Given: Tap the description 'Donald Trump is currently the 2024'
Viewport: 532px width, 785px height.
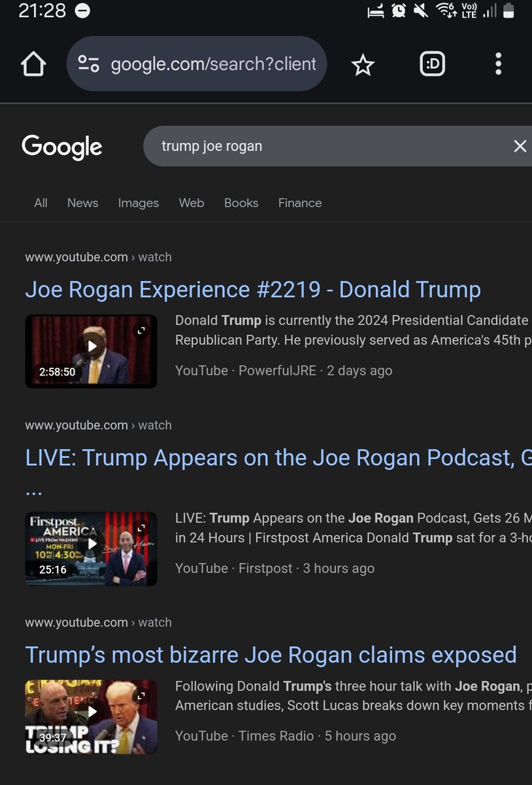Looking at the screenshot, I should [x=354, y=331].
